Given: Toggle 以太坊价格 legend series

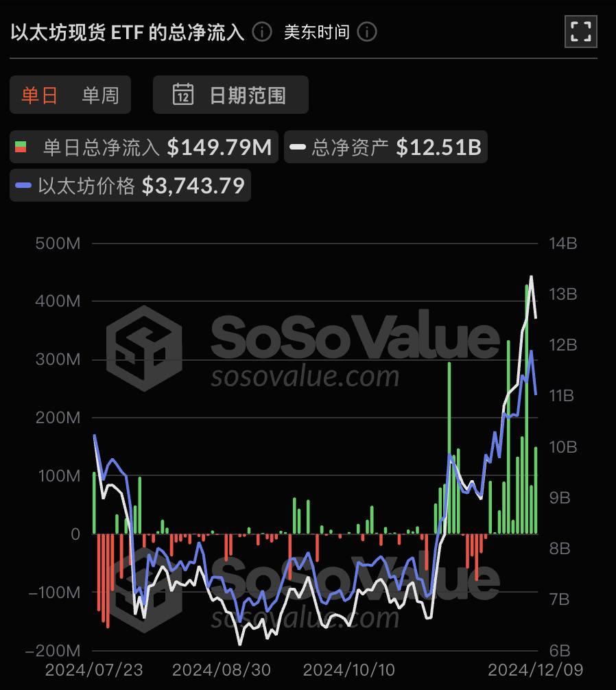Looking at the screenshot, I should point(130,185).
